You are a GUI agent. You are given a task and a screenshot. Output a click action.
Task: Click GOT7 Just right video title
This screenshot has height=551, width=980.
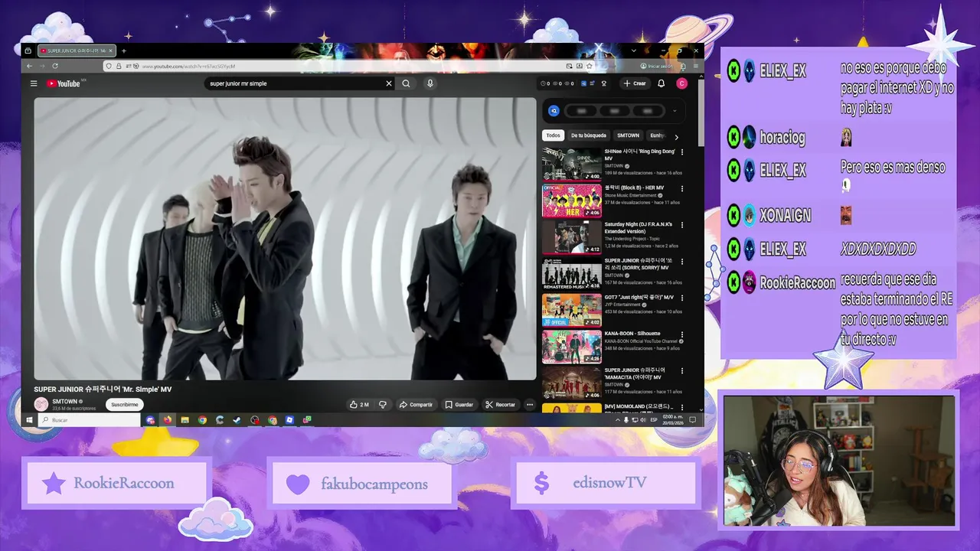point(639,297)
